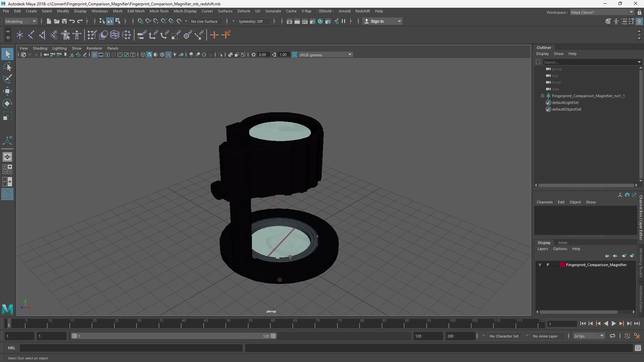Activate the Lasso Select tool
Screen dimensions: 644x362
[x=7, y=67]
